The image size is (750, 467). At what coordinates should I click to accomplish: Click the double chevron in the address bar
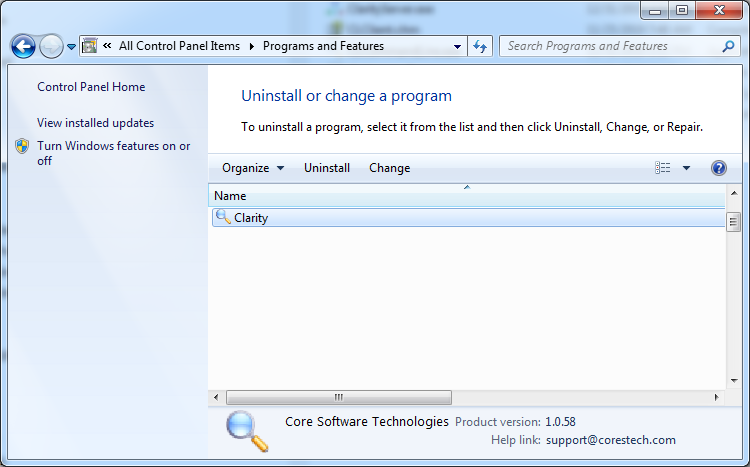(x=107, y=45)
